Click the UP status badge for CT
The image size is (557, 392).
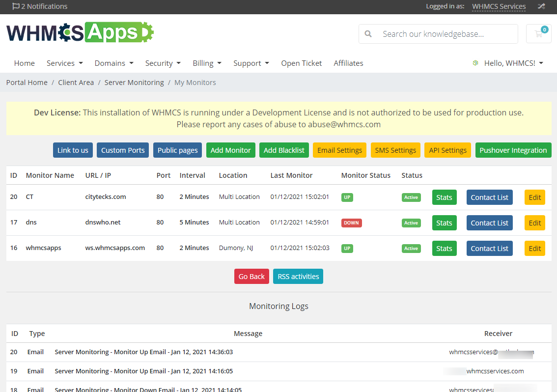[347, 197]
